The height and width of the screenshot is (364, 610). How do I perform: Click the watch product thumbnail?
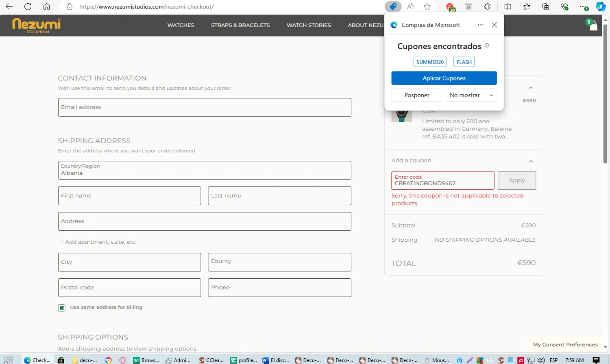click(401, 115)
